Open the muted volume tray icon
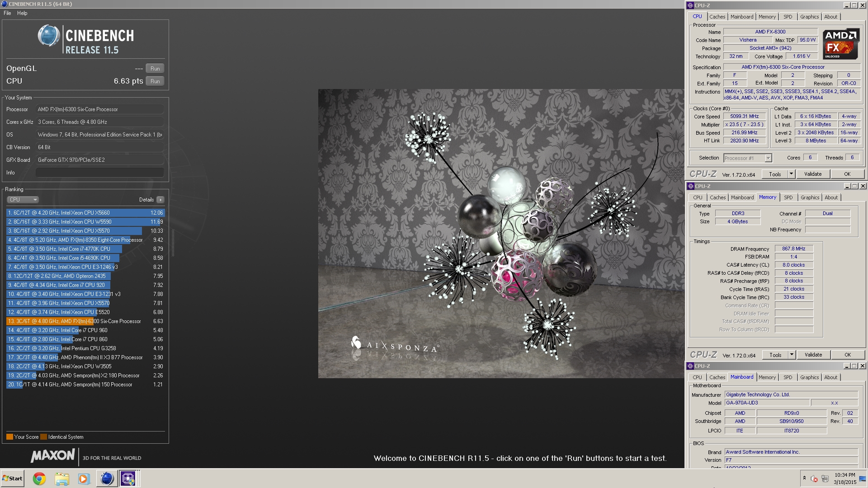 click(814, 479)
